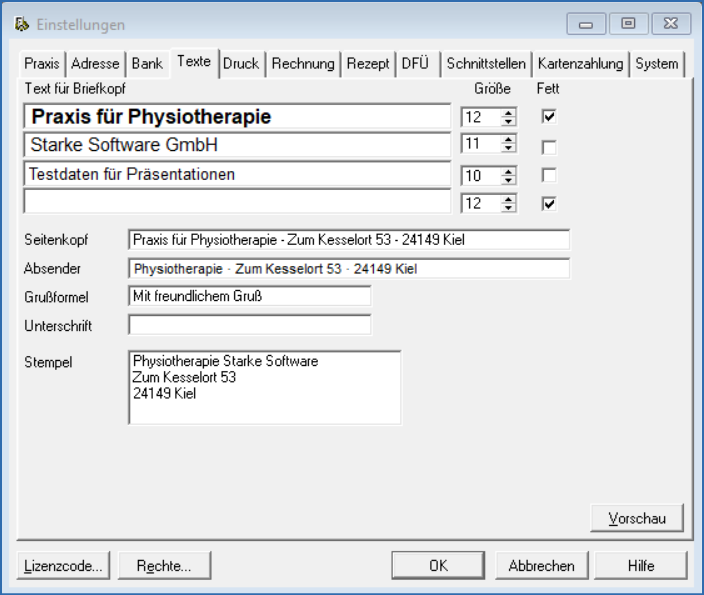
Task: Confirm settings with OK
Action: 438,565
